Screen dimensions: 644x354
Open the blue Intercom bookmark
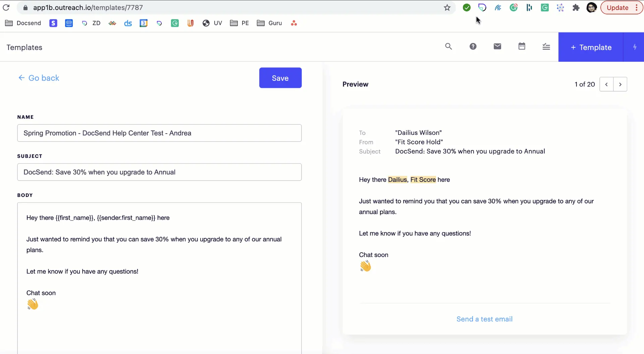69,23
